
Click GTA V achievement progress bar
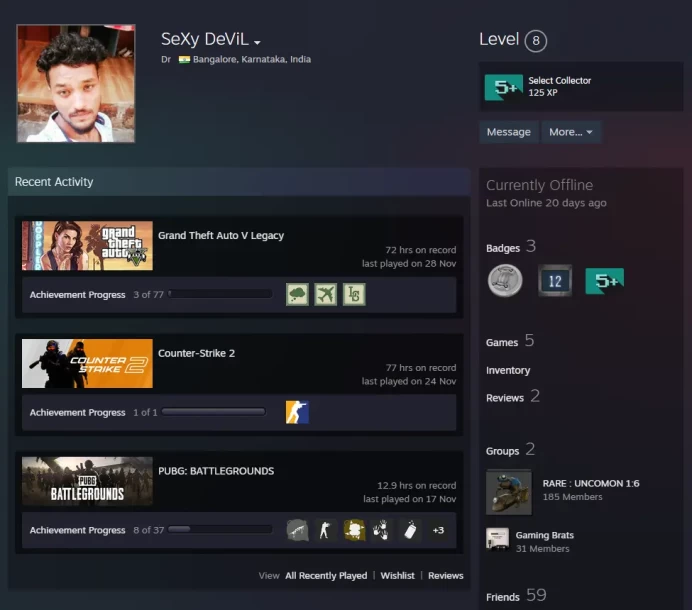(x=220, y=294)
